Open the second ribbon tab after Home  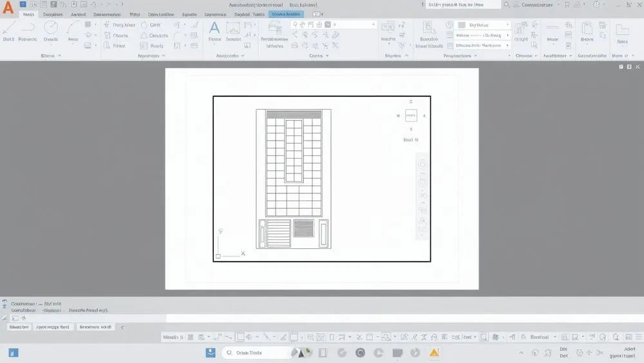pyautogui.click(x=53, y=14)
